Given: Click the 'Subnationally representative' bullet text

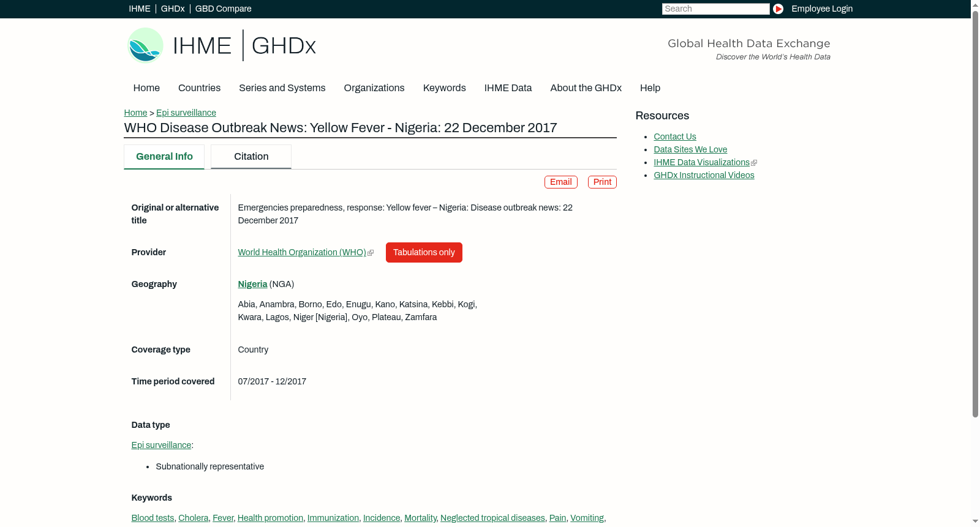Looking at the screenshot, I should [x=210, y=466].
